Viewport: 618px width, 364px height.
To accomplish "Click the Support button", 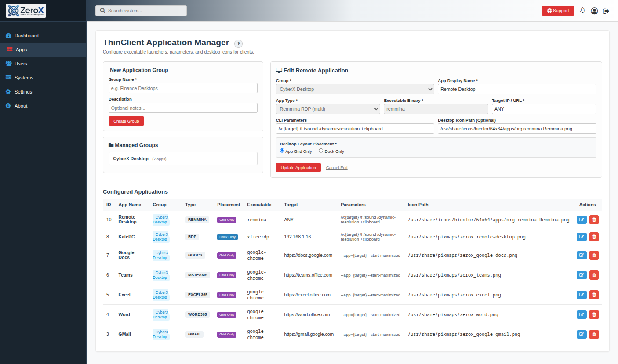I will point(558,11).
